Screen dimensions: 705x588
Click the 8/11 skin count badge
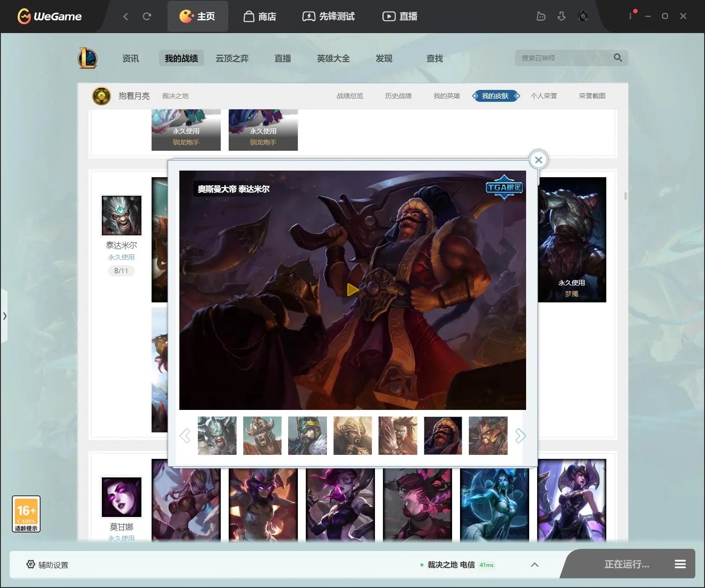[x=121, y=271]
